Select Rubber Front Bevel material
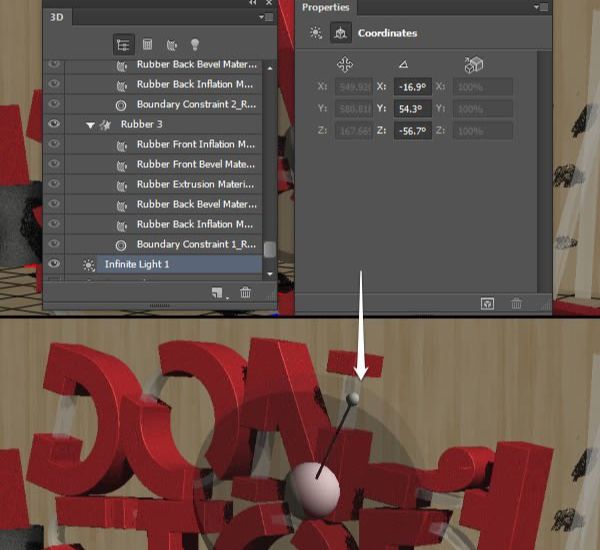600x550 pixels. click(196, 164)
